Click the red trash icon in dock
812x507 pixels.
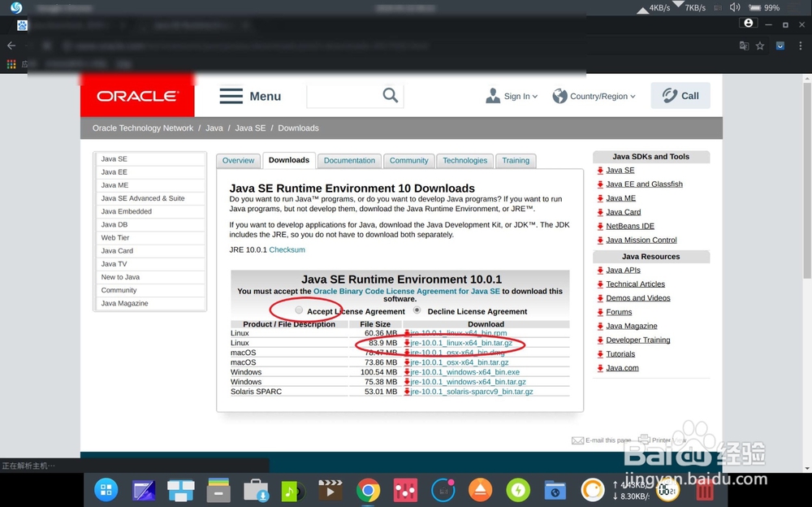[704, 491]
